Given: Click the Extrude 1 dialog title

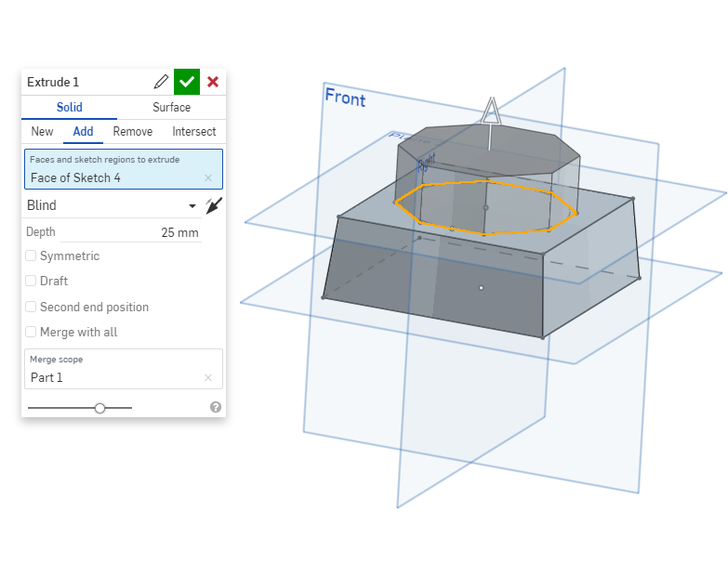Looking at the screenshot, I should point(53,82).
